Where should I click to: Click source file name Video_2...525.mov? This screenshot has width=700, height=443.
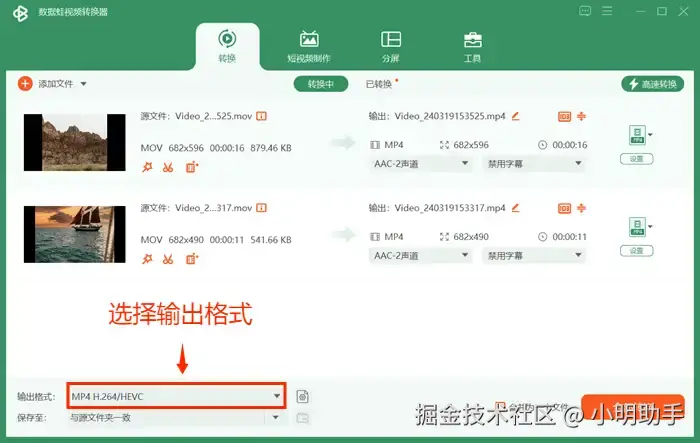214,116
